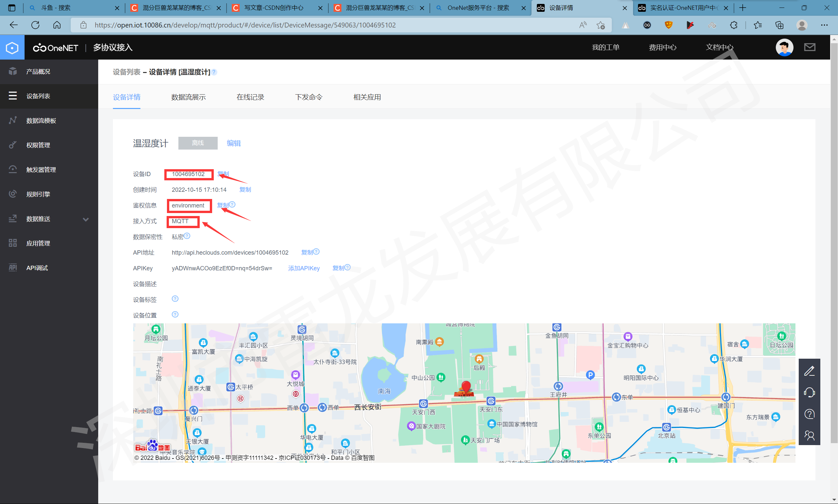Open the mail notification icon

coord(810,47)
